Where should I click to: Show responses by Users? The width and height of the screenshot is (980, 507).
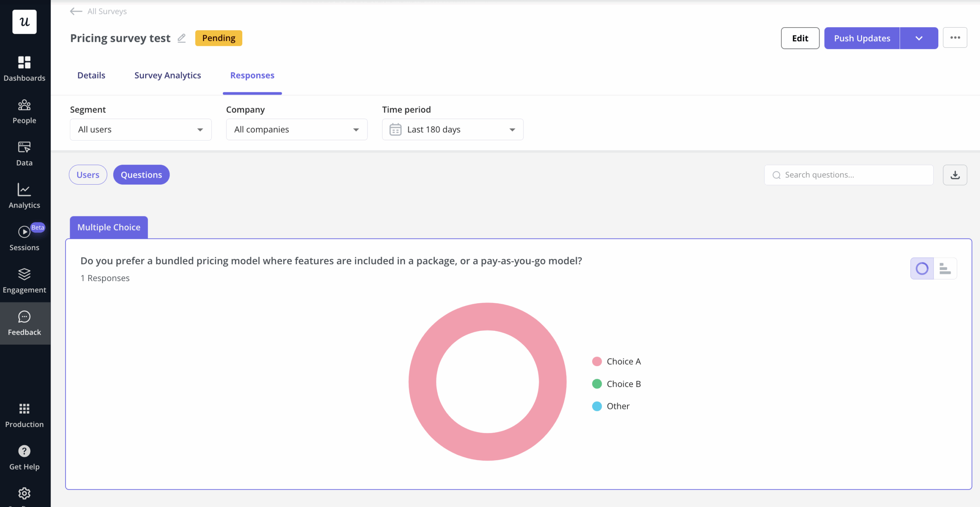tap(88, 175)
